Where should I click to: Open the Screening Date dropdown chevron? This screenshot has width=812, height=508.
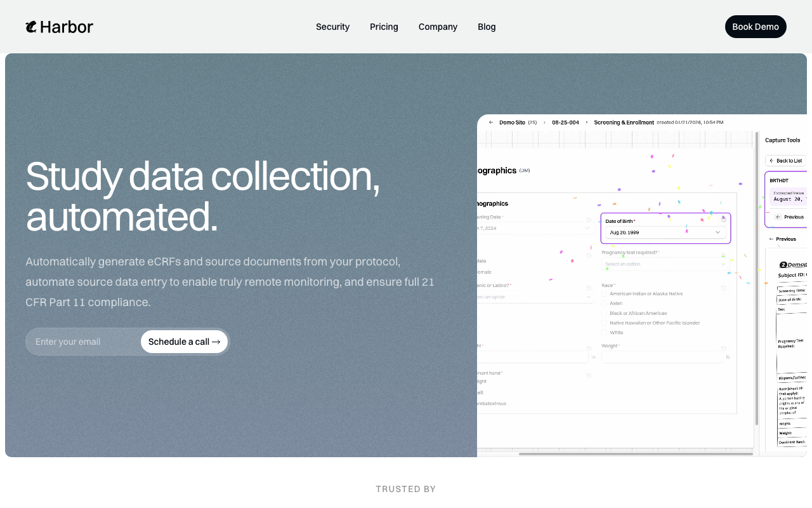pos(587,228)
